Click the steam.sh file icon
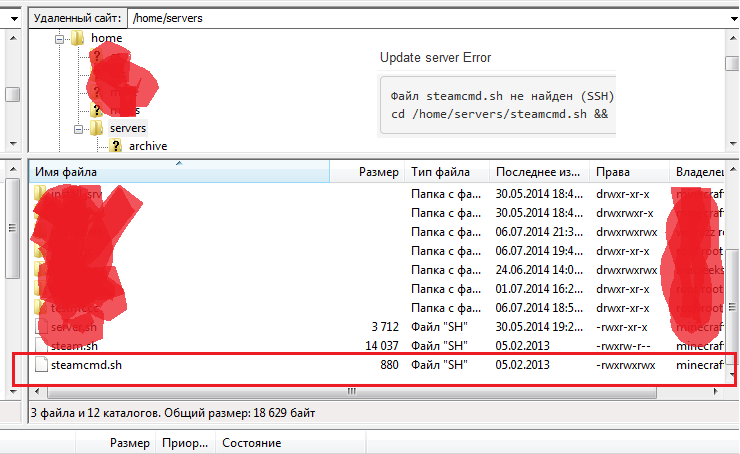 tap(40, 346)
